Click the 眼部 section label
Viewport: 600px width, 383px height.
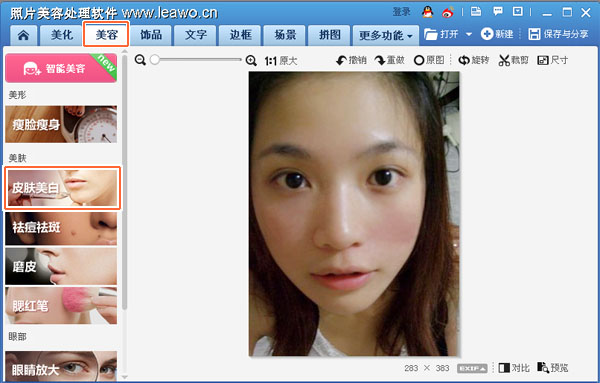tap(17, 336)
